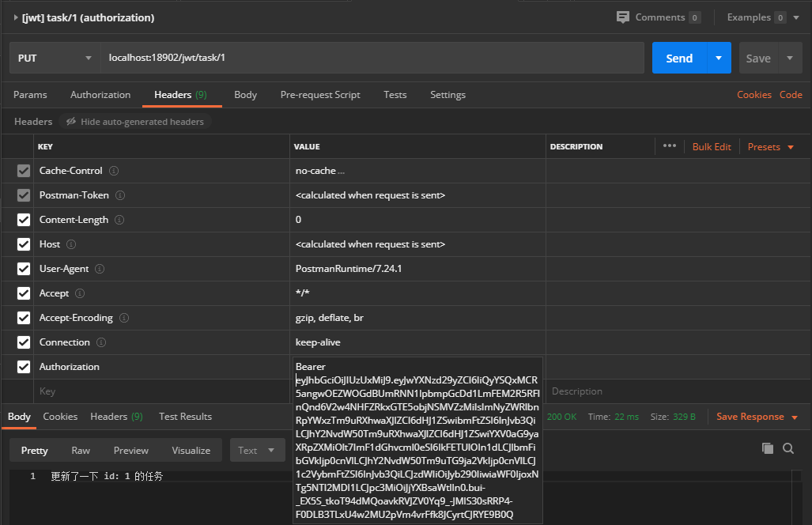Uncheck the Connection header
Screen dimensions: 812x525
(24, 342)
